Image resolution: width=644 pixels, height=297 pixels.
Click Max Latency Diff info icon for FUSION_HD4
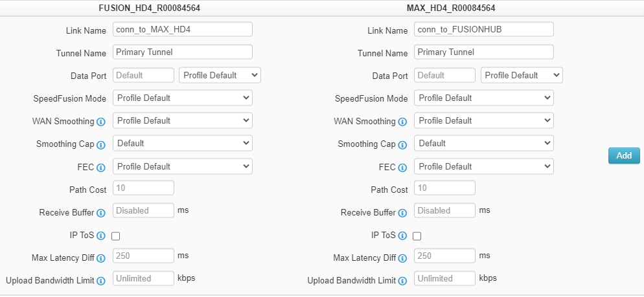(100, 258)
